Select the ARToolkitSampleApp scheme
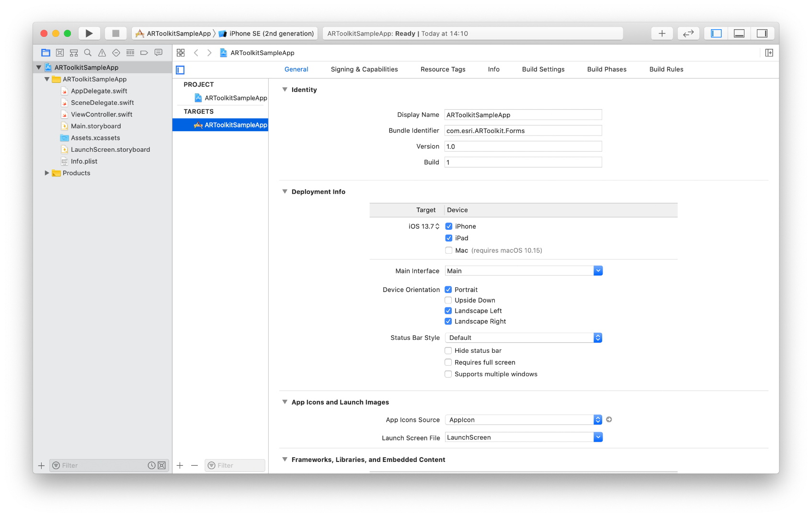The width and height of the screenshot is (812, 517). (173, 34)
